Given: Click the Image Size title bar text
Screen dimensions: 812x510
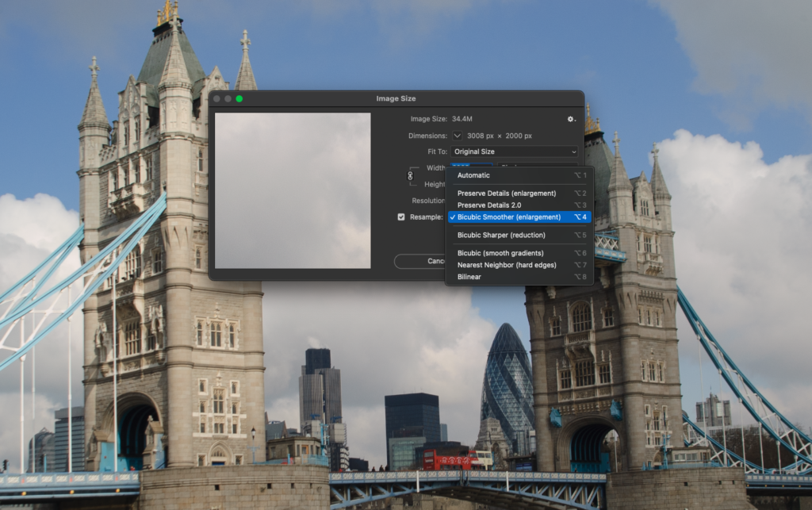Looking at the screenshot, I should (x=396, y=98).
